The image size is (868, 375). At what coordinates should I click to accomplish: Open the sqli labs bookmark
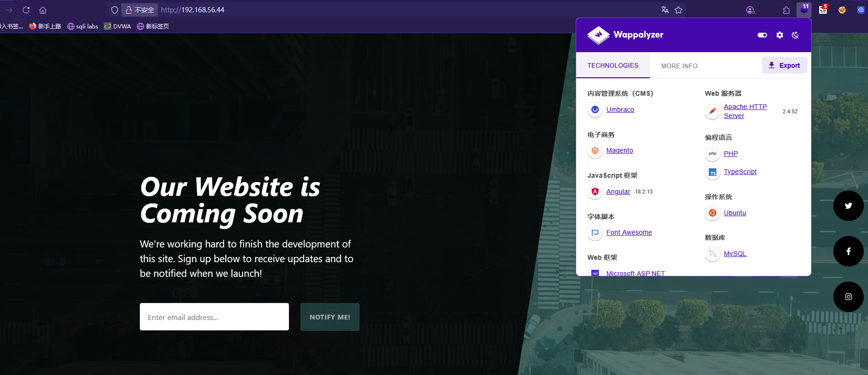point(83,26)
